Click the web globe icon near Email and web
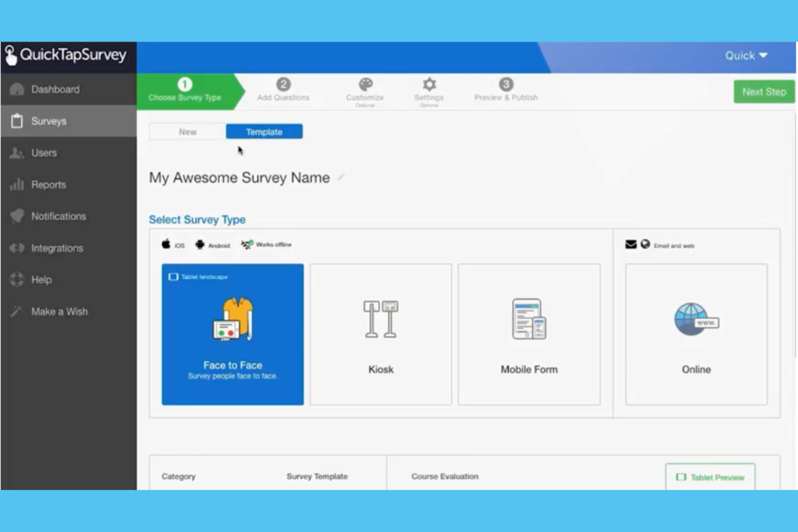Viewport: 798px width, 532px height. (x=645, y=244)
